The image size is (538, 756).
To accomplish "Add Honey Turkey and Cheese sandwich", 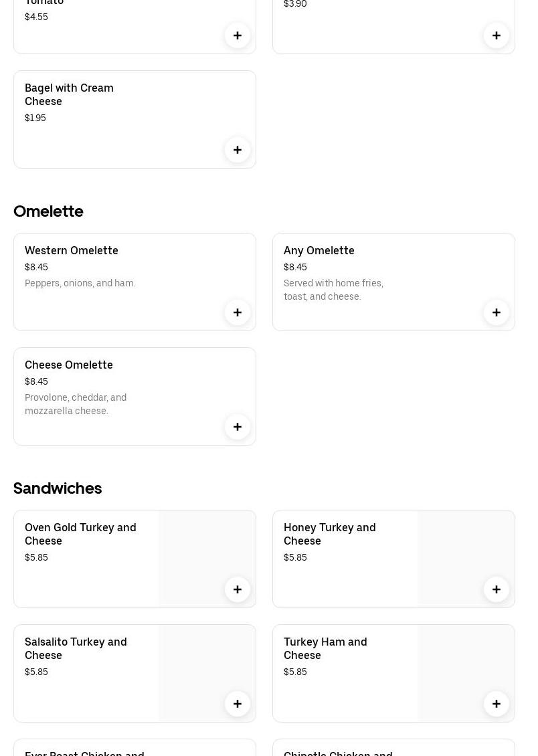I will pyautogui.click(x=497, y=589).
